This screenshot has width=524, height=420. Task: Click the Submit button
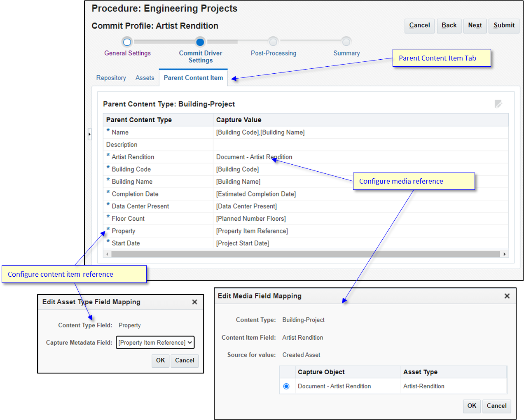click(504, 26)
